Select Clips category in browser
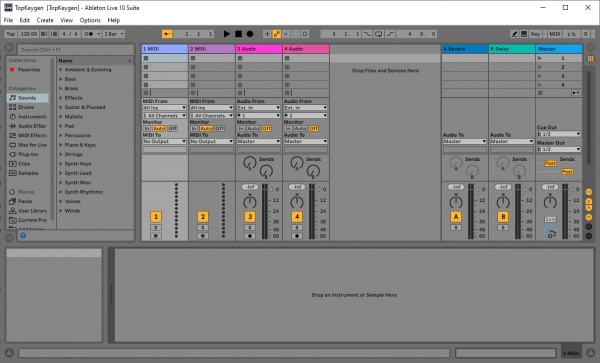Image resolution: width=600 pixels, height=363 pixels. [x=28, y=164]
